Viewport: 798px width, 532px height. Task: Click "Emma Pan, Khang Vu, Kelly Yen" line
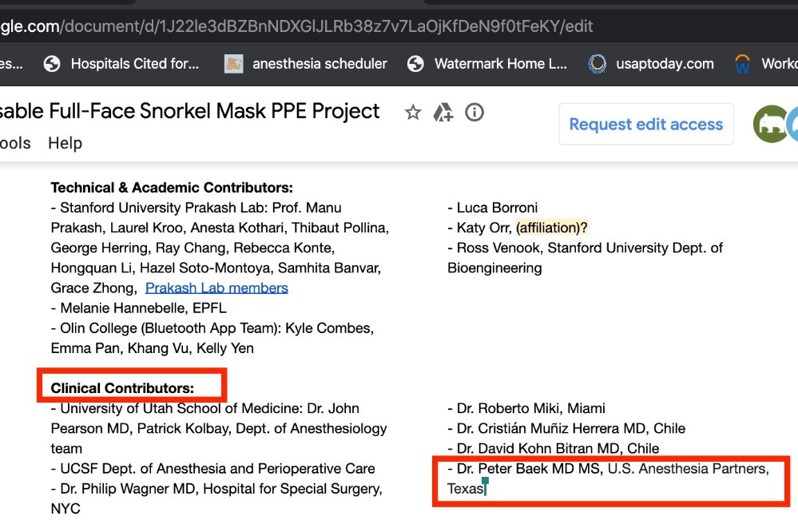(x=152, y=348)
